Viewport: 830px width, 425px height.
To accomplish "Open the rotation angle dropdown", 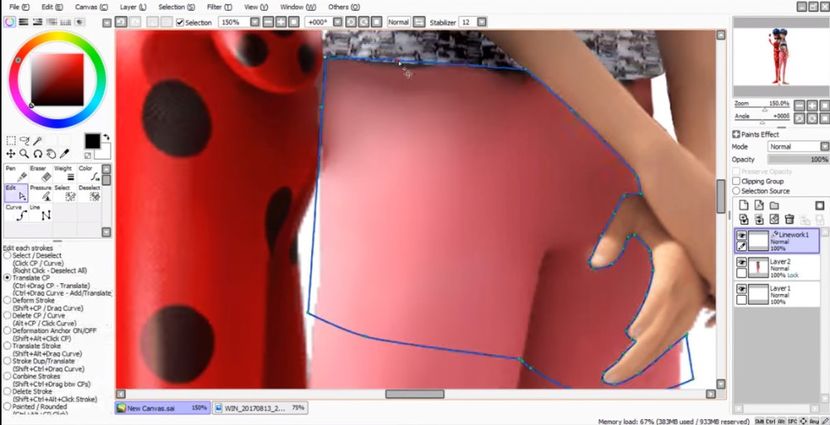I will click(x=337, y=22).
